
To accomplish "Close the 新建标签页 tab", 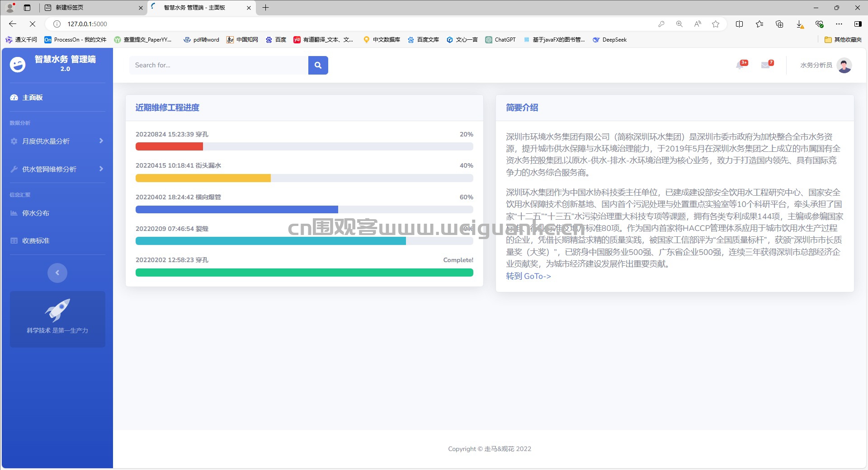I will tap(141, 8).
